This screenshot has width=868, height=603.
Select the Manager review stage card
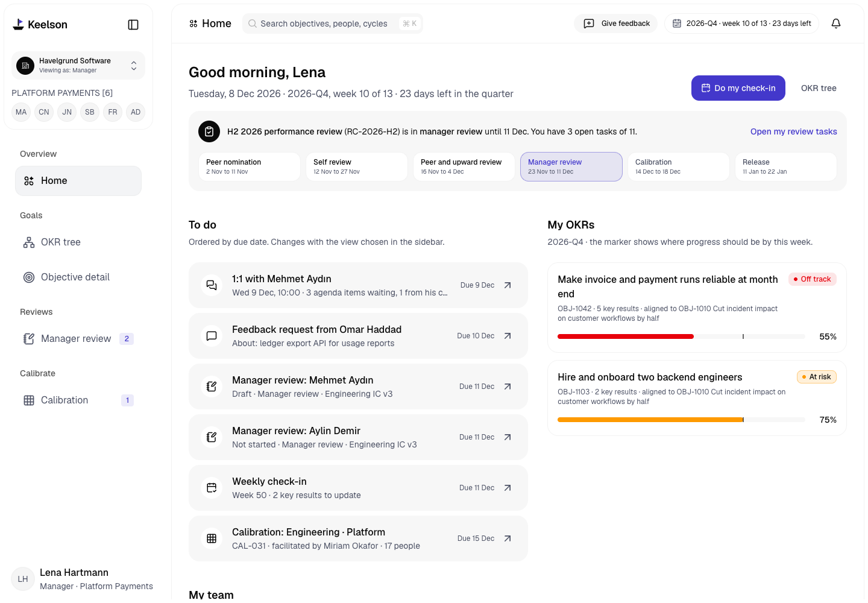tap(571, 166)
